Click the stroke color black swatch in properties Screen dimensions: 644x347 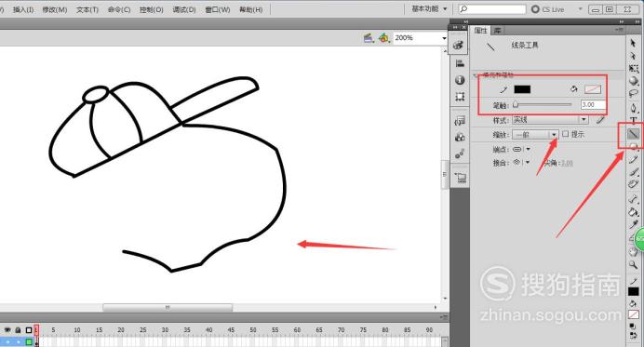click(x=522, y=89)
